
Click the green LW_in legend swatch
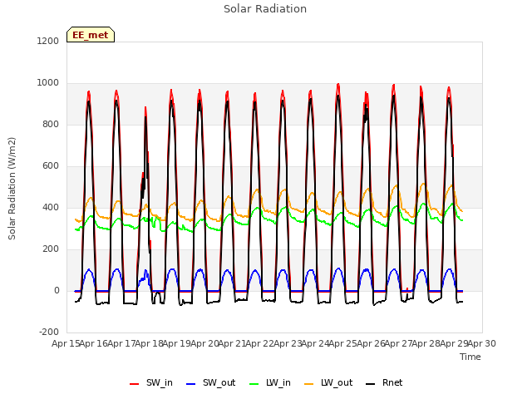tap(254, 384)
